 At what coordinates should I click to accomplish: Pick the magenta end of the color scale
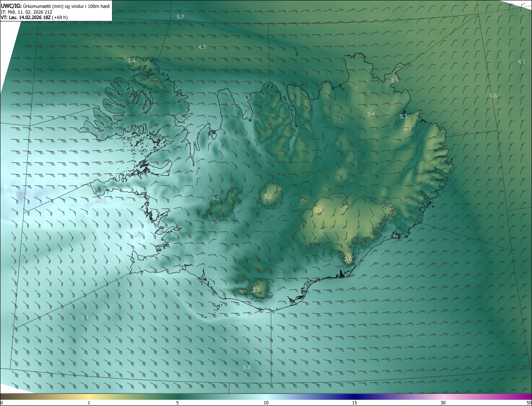click(524, 397)
